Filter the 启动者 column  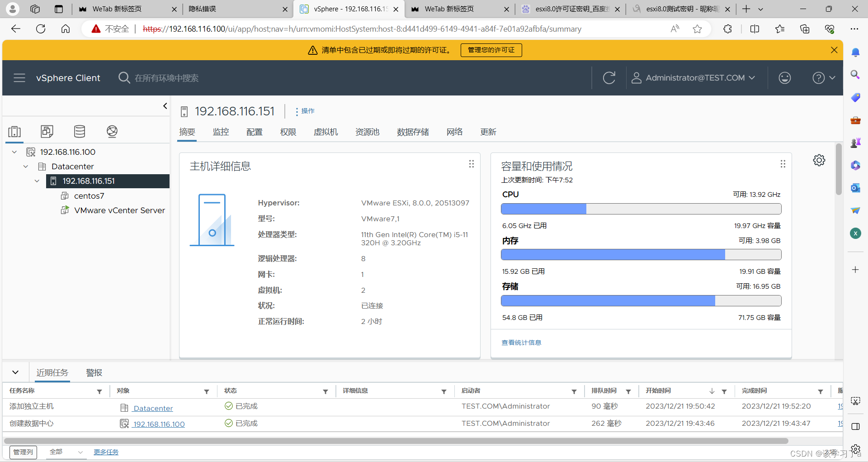click(x=574, y=392)
